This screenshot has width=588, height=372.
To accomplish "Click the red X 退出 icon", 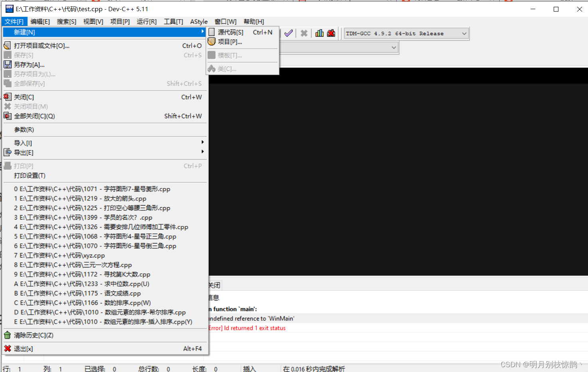I will tap(7, 348).
